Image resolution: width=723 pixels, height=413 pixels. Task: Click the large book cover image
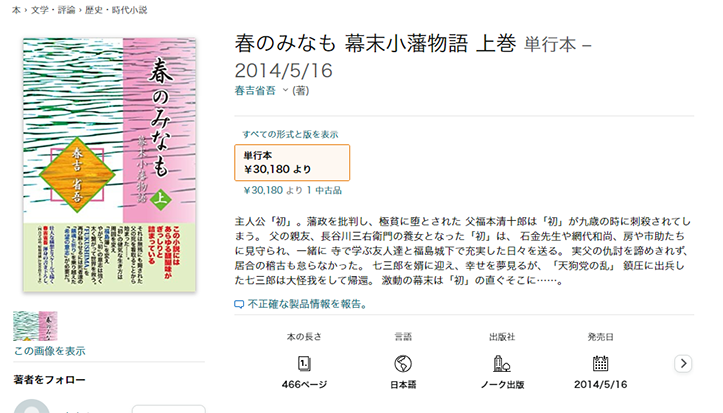click(x=110, y=165)
